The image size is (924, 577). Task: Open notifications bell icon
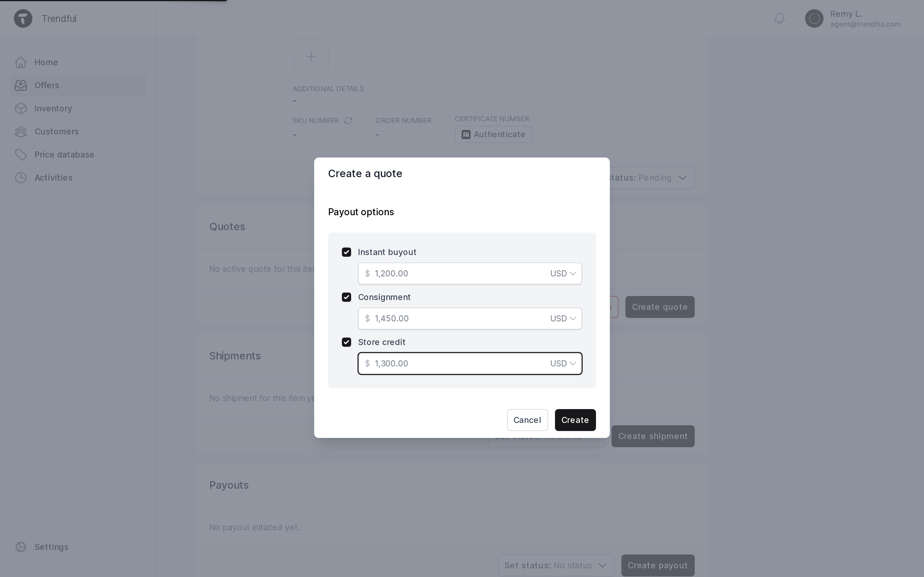779,18
